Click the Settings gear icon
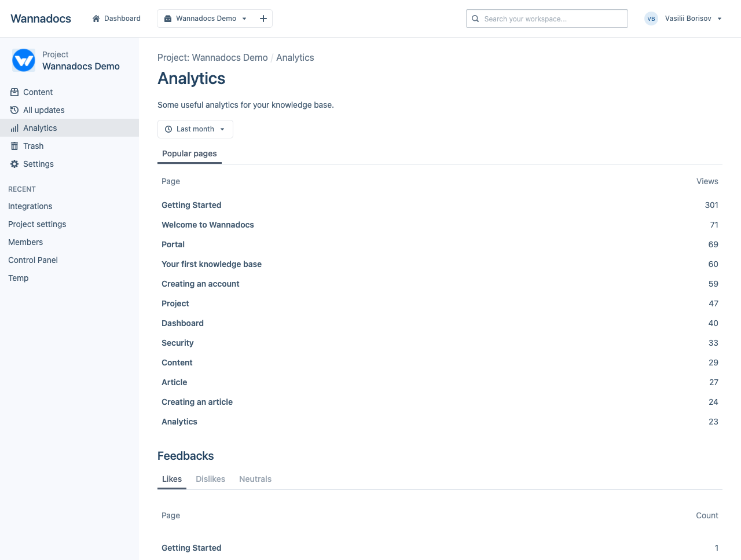741x560 pixels. (x=14, y=164)
